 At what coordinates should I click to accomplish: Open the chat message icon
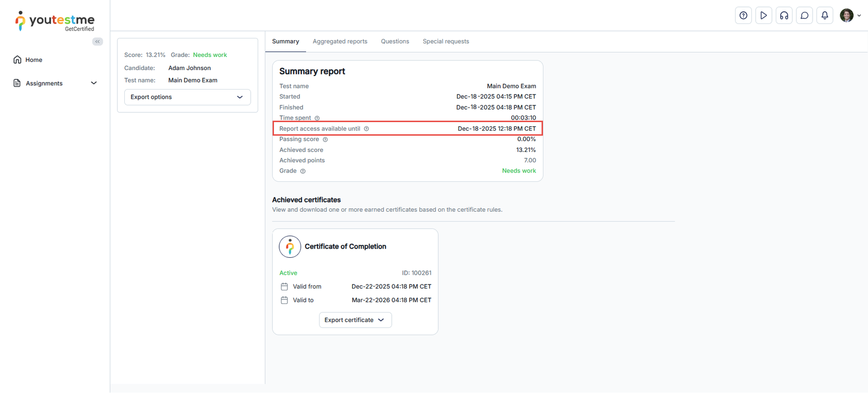pyautogui.click(x=805, y=16)
